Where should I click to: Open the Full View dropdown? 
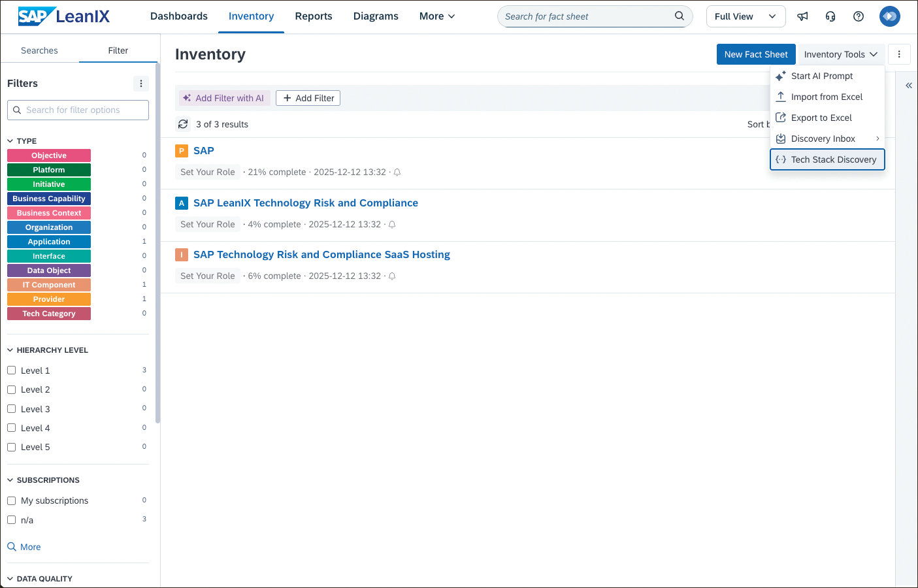[746, 16]
